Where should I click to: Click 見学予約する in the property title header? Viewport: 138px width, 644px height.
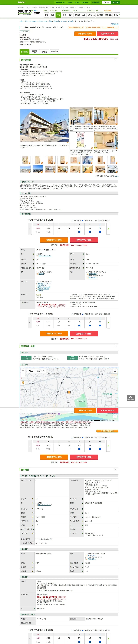tap(108, 34)
